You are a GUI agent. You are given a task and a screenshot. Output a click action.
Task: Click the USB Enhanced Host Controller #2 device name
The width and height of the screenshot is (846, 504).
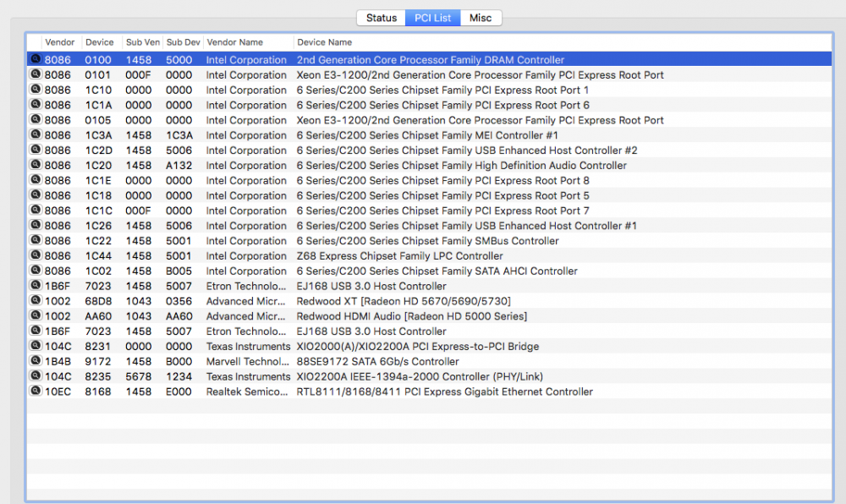pyautogui.click(x=467, y=151)
